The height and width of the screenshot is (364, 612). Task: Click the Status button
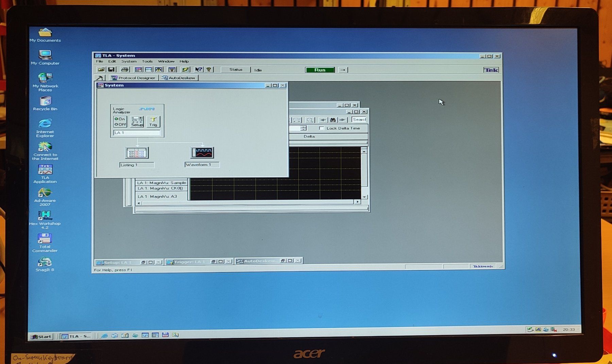click(x=236, y=70)
